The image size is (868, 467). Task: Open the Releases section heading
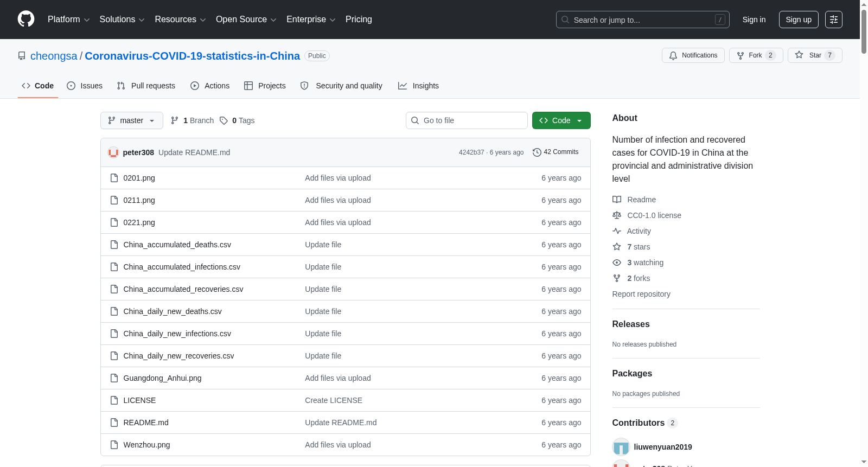click(631, 324)
